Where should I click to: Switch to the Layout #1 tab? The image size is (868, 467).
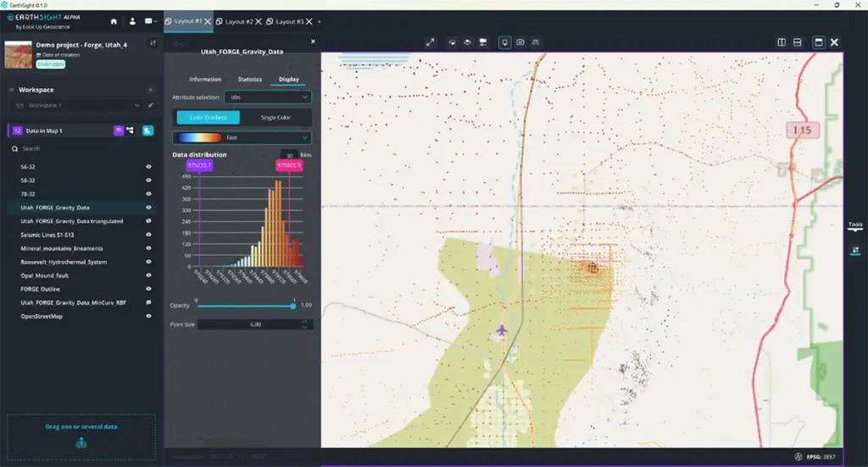point(188,21)
